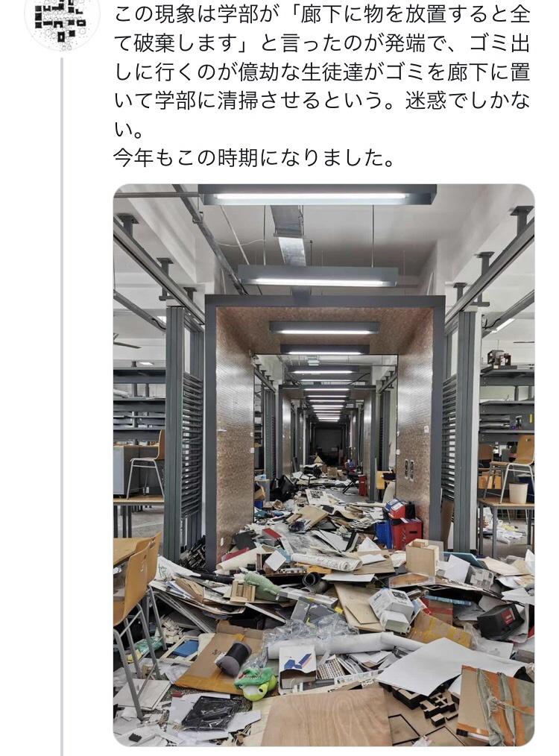Click the top ceiling fluorescent light in photo
The image size is (559, 756).
click(317, 195)
